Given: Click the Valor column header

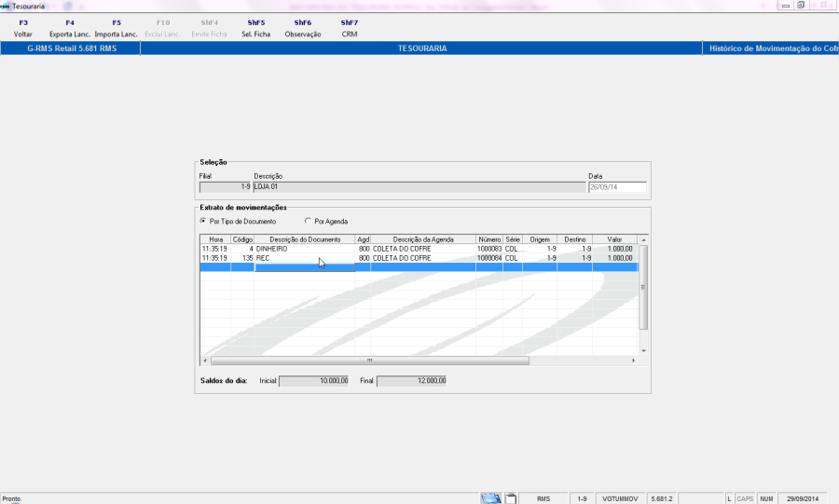Looking at the screenshot, I should (615, 239).
